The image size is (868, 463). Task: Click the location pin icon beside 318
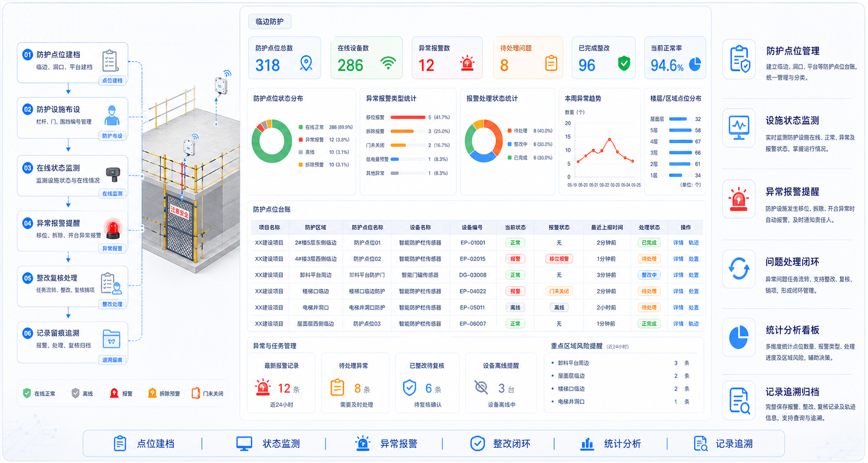click(306, 64)
